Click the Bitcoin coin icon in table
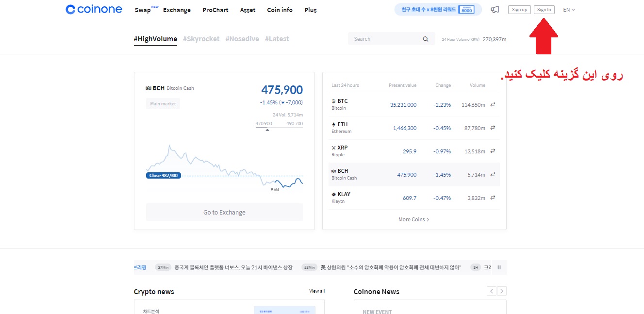Image resolution: width=644 pixels, height=314 pixels. 333,101
